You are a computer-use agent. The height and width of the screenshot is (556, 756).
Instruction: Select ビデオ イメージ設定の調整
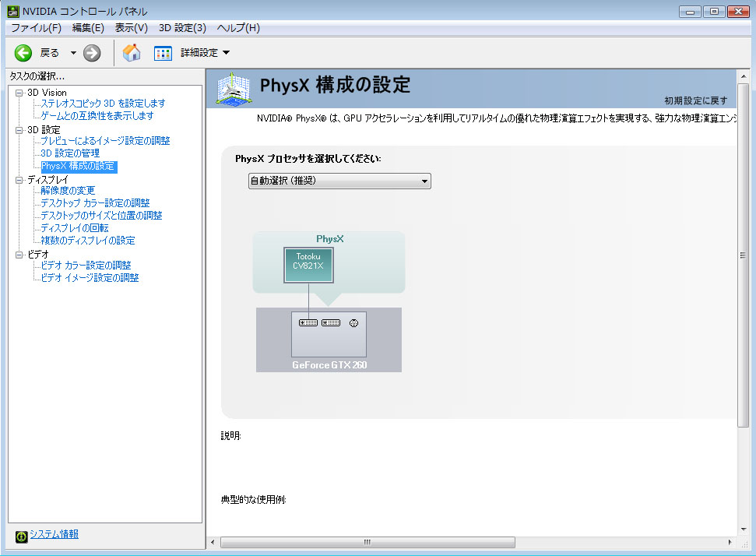coord(90,278)
